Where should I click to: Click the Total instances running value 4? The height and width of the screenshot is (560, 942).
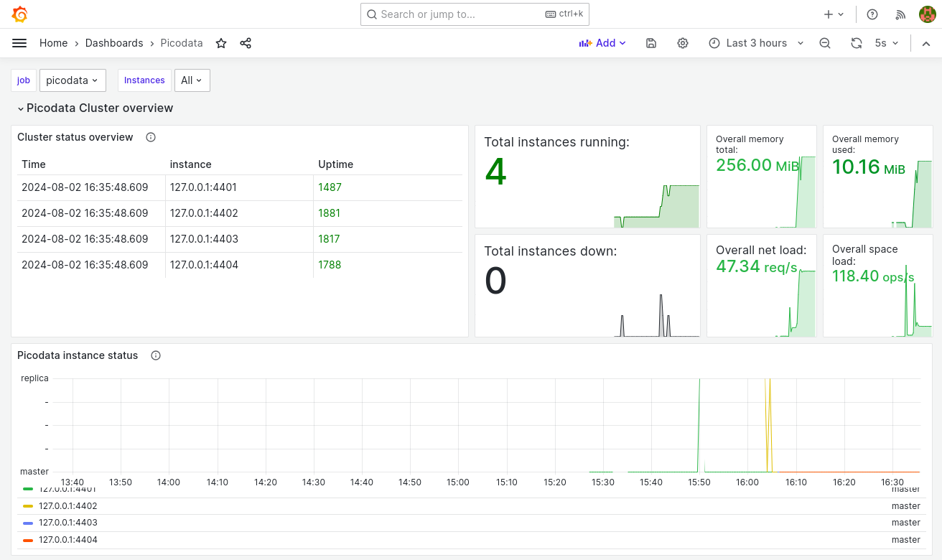[495, 172]
